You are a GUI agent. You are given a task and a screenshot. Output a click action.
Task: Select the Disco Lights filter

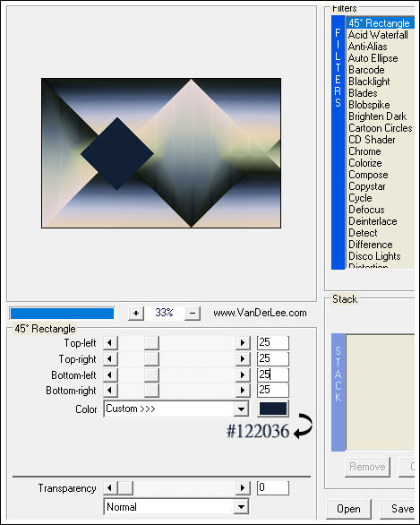tap(374, 256)
